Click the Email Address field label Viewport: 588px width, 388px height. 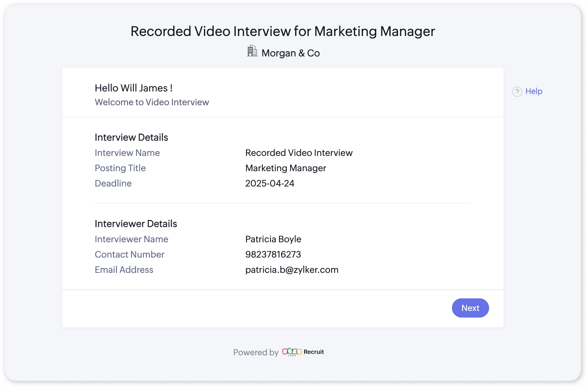click(124, 270)
